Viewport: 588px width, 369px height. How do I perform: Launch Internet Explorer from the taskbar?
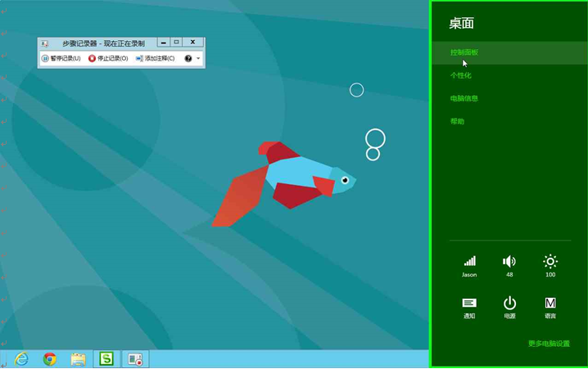pyautogui.click(x=21, y=359)
